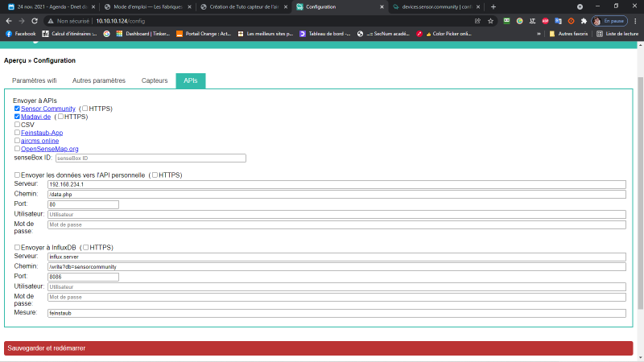Open the Feinstaub-App link
This screenshot has width=644, height=362.
coord(42,133)
